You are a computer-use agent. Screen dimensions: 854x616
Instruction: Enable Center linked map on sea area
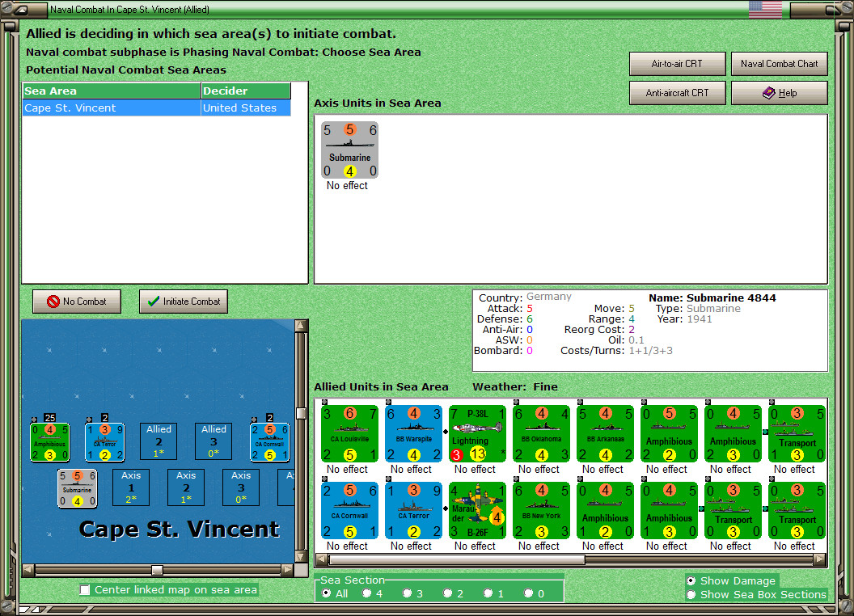click(x=85, y=590)
